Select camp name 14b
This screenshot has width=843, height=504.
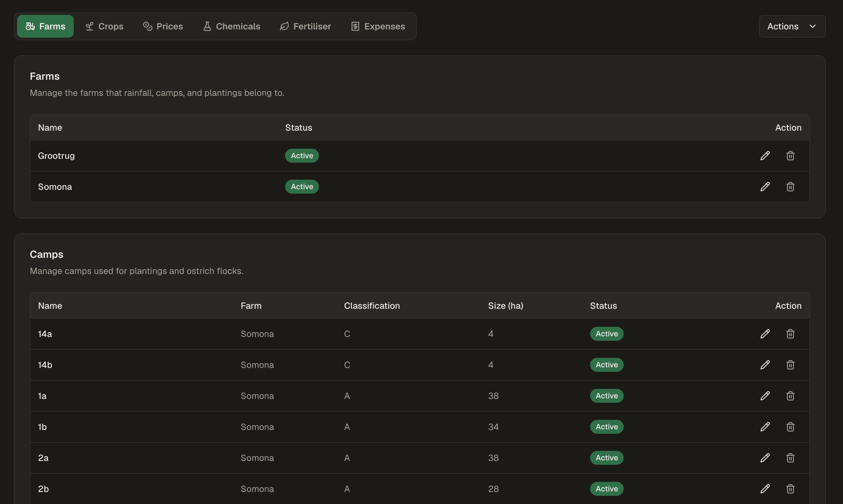point(45,365)
